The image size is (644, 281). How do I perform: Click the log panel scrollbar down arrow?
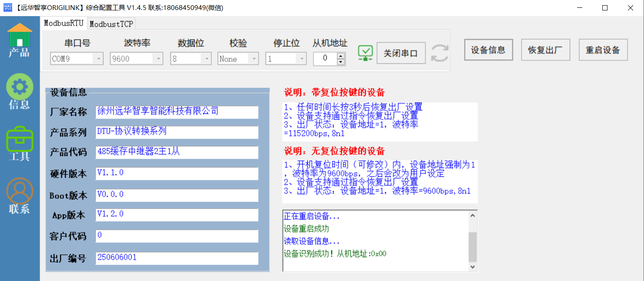tap(473, 267)
